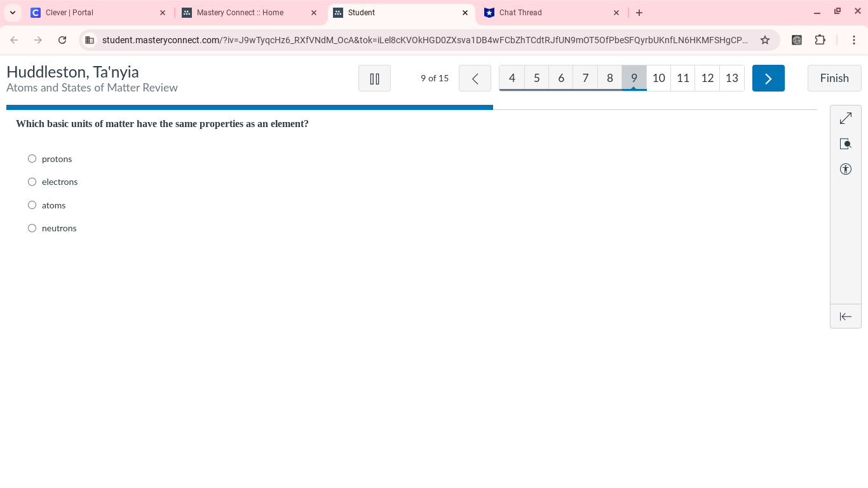Close the Chat Thread tab
The height and width of the screenshot is (488, 868).
616,13
